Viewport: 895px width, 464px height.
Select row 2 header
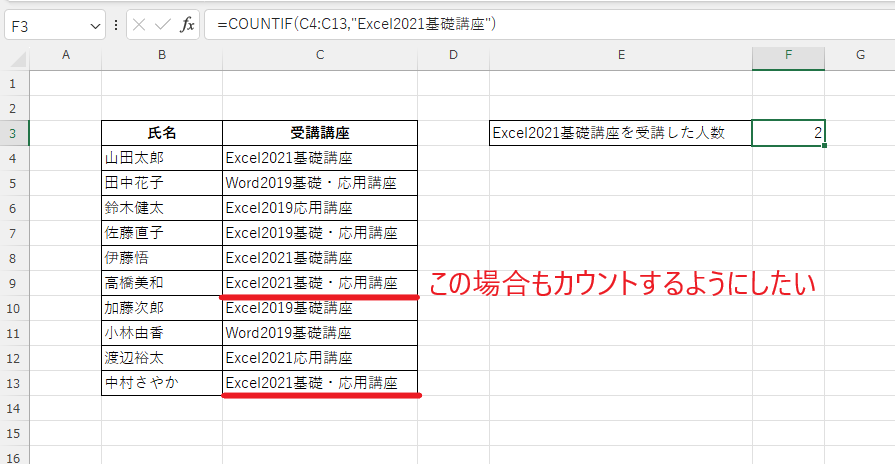pyautogui.click(x=14, y=108)
